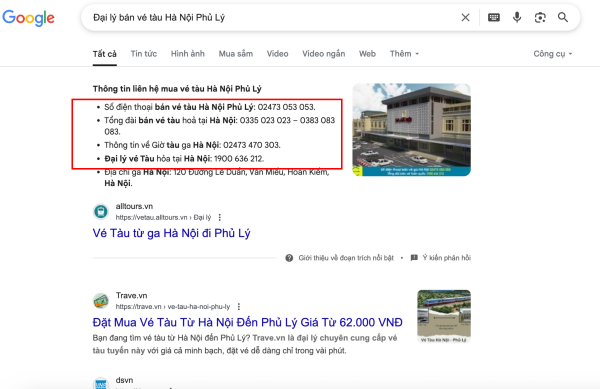This screenshot has height=389, width=600.
Task: Click the address line 120 Đường Lê Duẩn
Action: pos(217,178)
